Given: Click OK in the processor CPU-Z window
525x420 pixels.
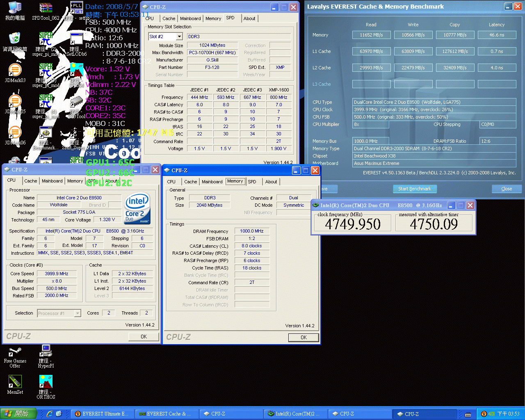Looking at the screenshot, I should click(x=144, y=337).
